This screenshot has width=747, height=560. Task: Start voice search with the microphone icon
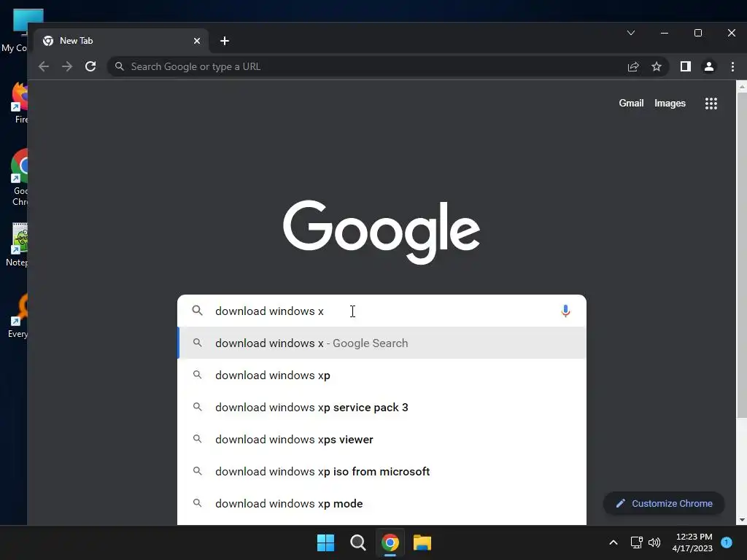point(565,311)
